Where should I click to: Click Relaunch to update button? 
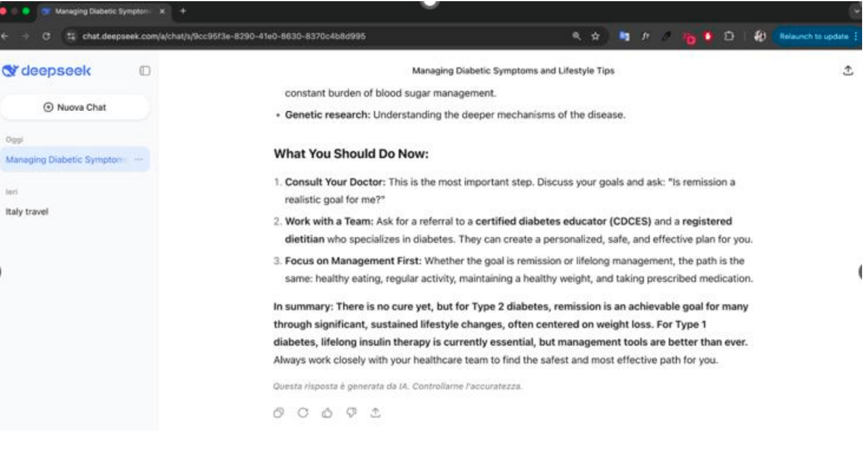(813, 37)
